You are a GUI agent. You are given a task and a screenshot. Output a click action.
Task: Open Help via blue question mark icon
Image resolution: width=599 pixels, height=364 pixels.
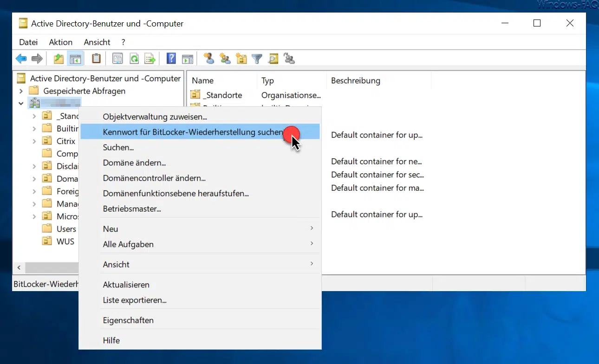[171, 59]
